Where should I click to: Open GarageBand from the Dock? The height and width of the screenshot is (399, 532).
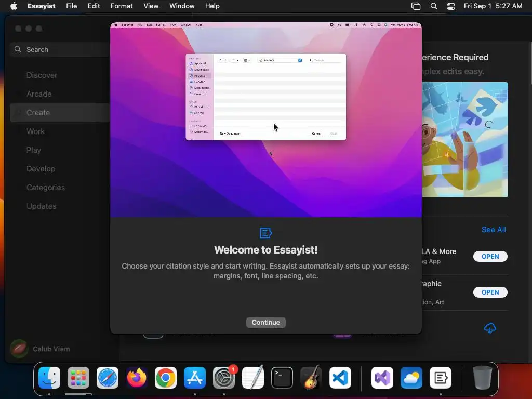click(x=311, y=378)
